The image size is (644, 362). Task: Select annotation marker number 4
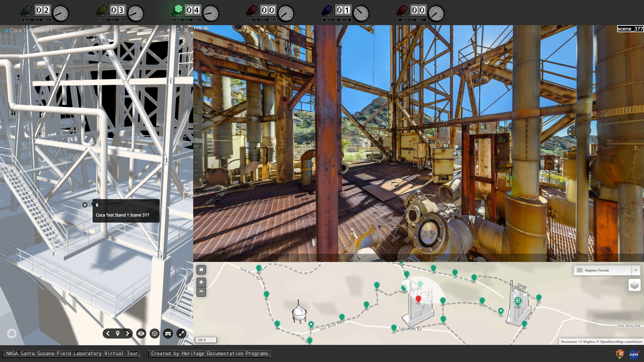[x=85, y=205]
